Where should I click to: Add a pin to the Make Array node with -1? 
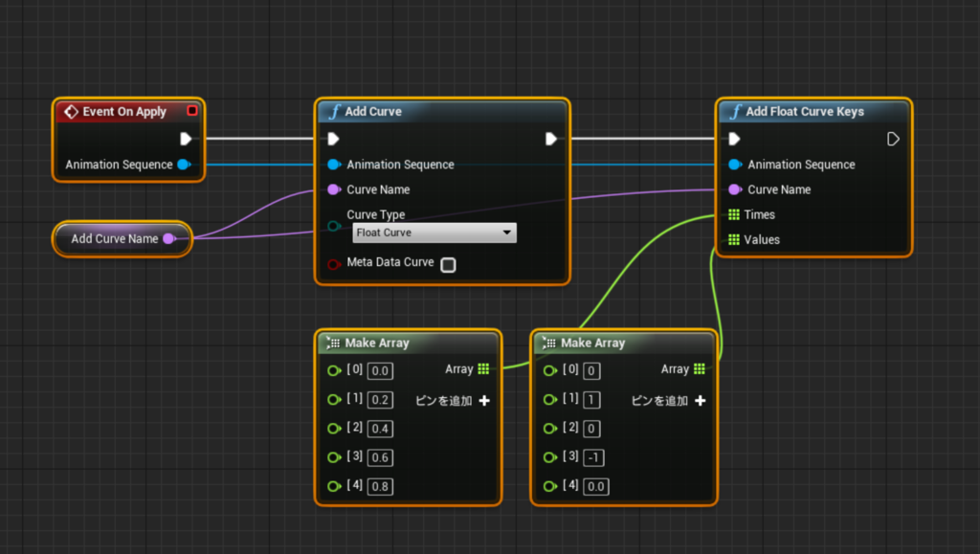669,400
